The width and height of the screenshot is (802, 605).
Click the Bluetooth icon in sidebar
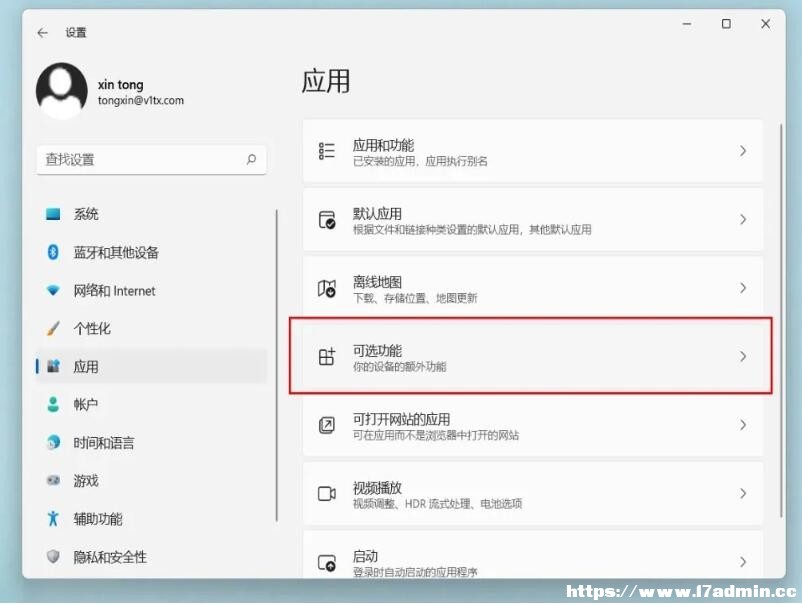coord(53,252)
